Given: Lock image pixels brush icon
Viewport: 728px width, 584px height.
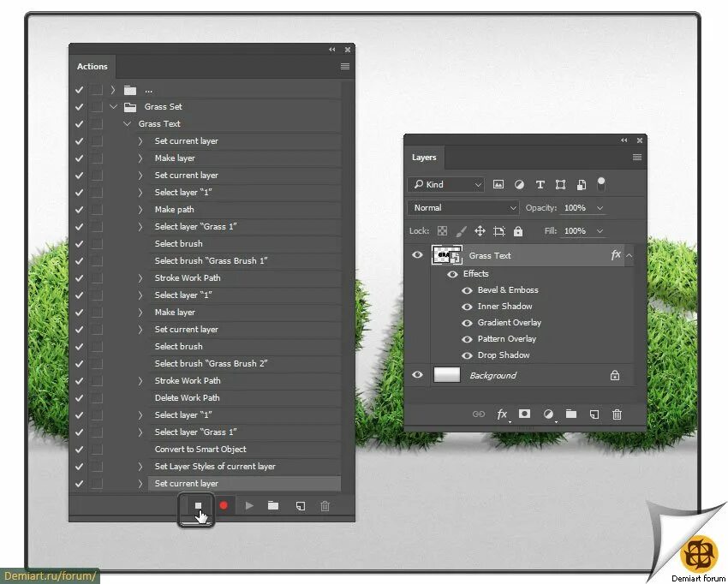Looking at the screenshot, I should (461, 230).
